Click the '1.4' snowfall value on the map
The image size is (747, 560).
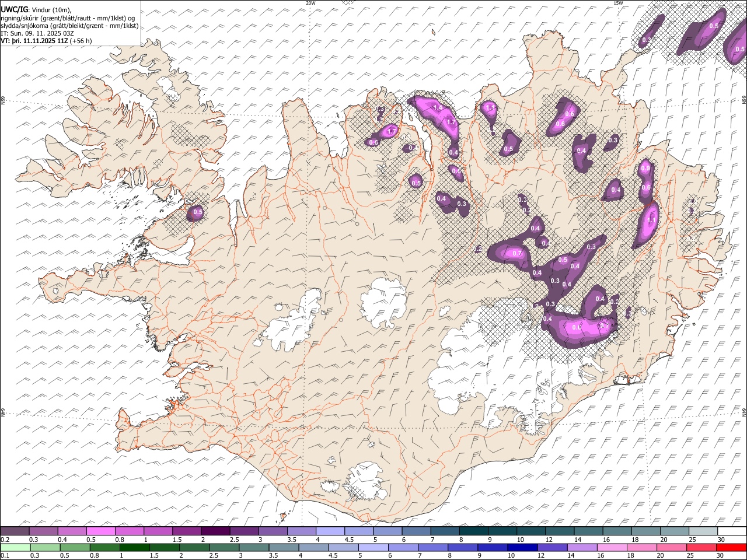click(x=437, y=108)
